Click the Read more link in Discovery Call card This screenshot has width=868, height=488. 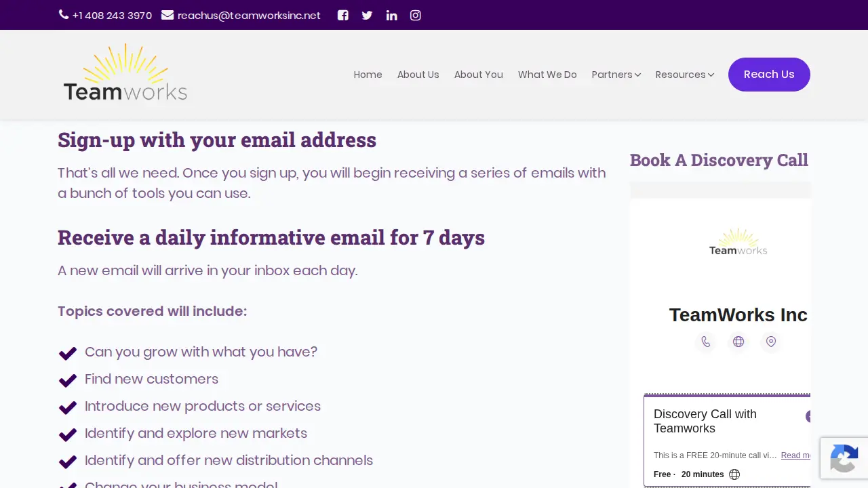[796, 455]
